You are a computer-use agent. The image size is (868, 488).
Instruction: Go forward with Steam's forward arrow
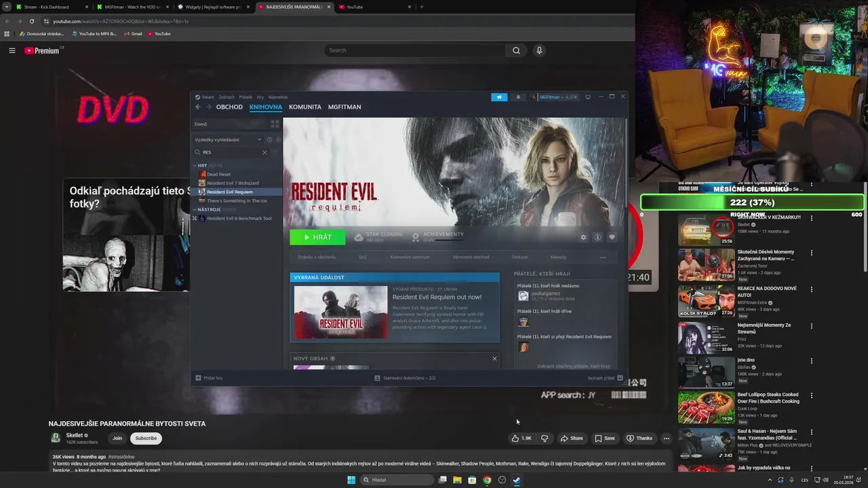(209, 107)
